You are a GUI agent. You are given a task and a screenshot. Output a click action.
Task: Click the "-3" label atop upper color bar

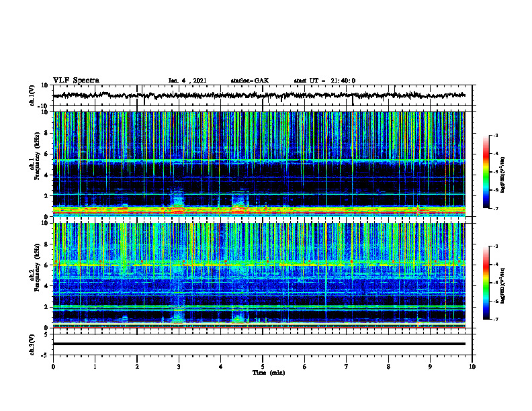[495, 136]
